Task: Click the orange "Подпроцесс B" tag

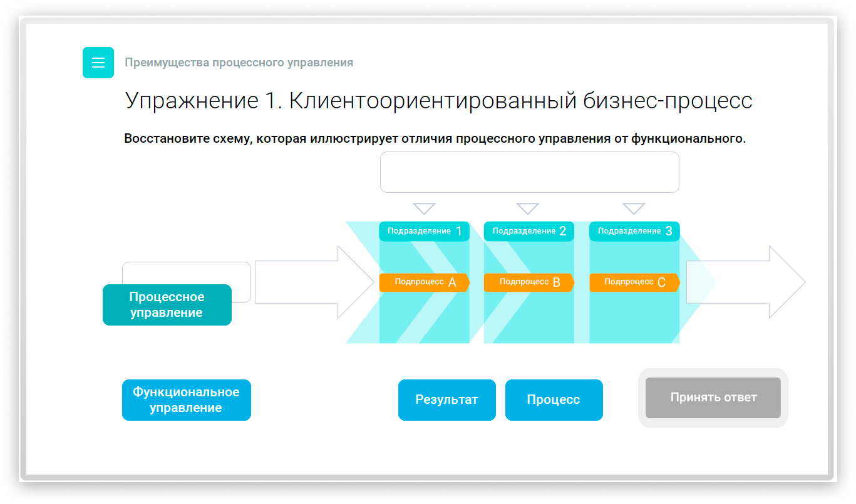Action: (529, 282)
